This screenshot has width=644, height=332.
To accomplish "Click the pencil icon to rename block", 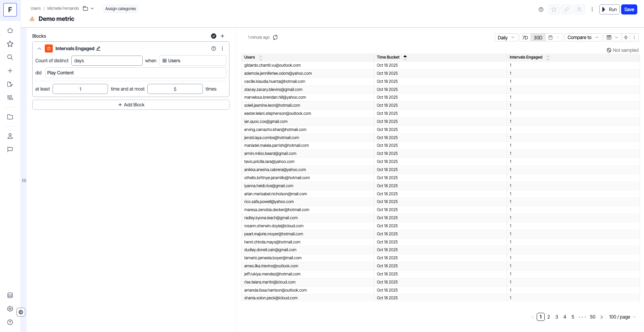I will [x=98, y=48].
